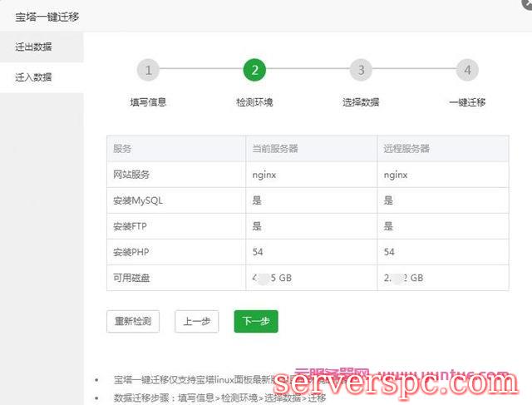Go back with the 上一步 button
This screenshot has width=532, height=405.
coord(196,322)
